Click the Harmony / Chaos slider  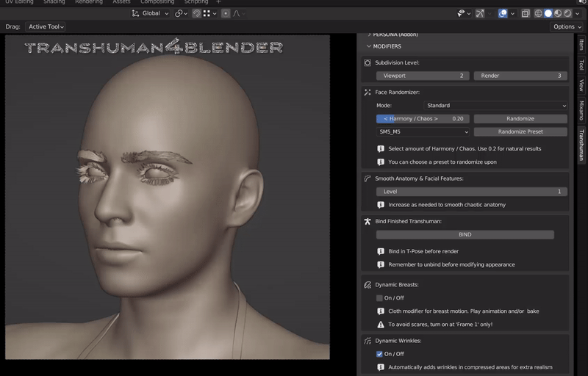pos(423,119)
